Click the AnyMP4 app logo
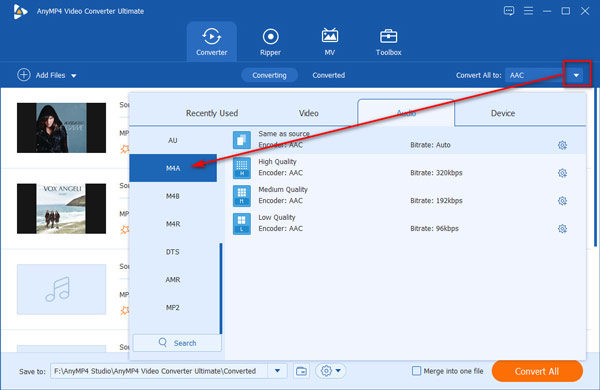The height and width of the screenshot is (390, 600). coord(20,11)
